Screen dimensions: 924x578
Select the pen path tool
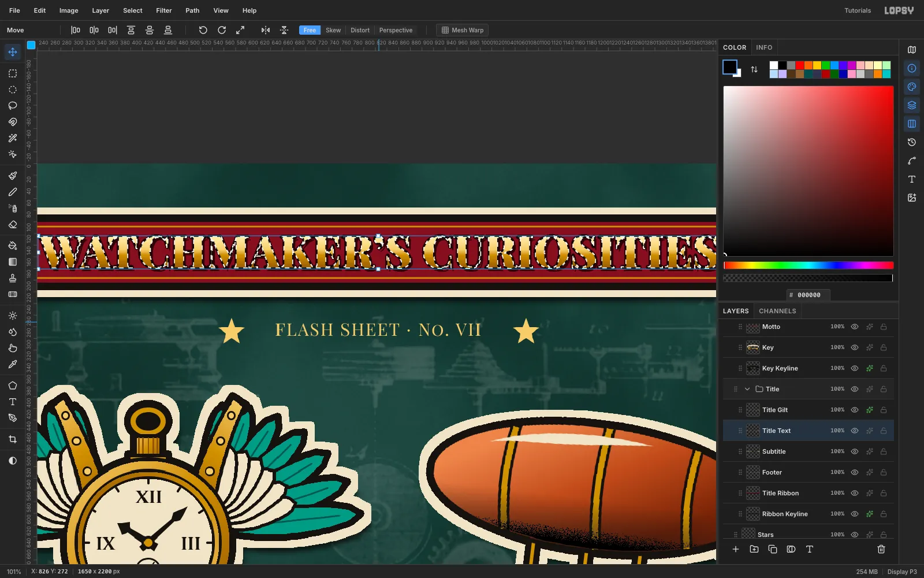(x=13, y=418)
